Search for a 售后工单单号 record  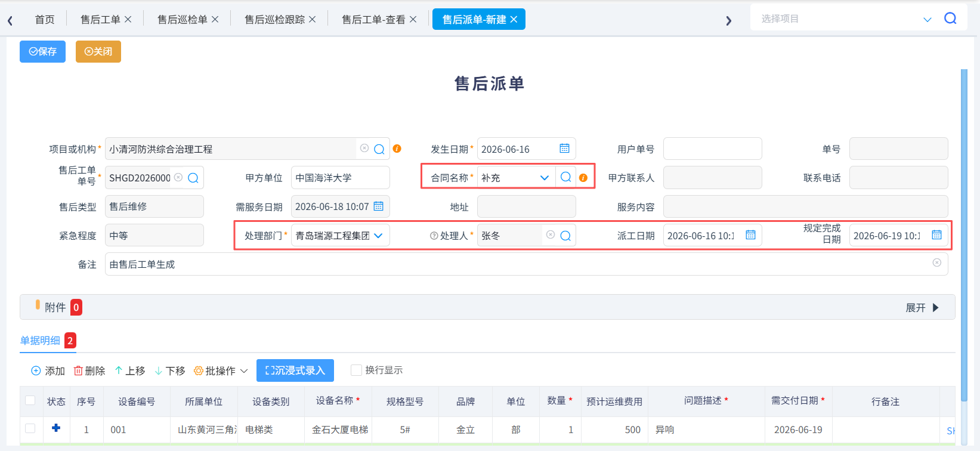pos(193,178)
